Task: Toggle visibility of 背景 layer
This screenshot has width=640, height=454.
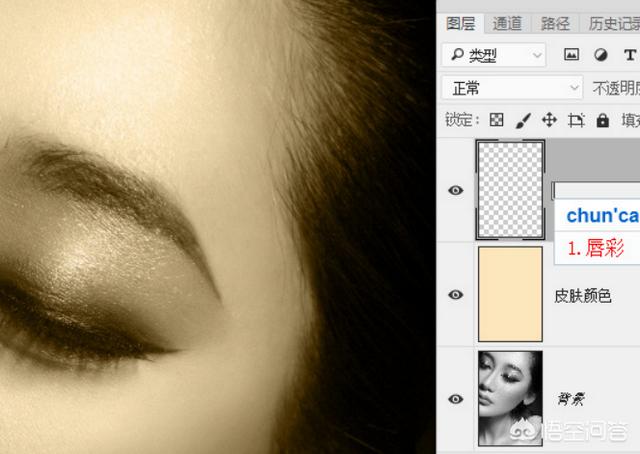Action: [456, 399]
